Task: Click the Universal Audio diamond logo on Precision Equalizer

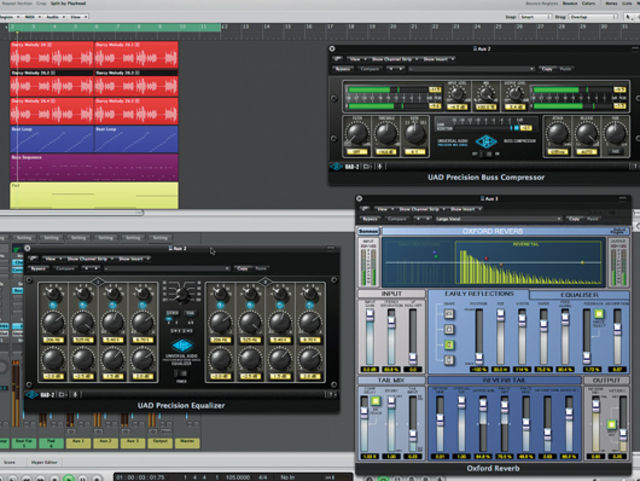Action: coord(182,346)
